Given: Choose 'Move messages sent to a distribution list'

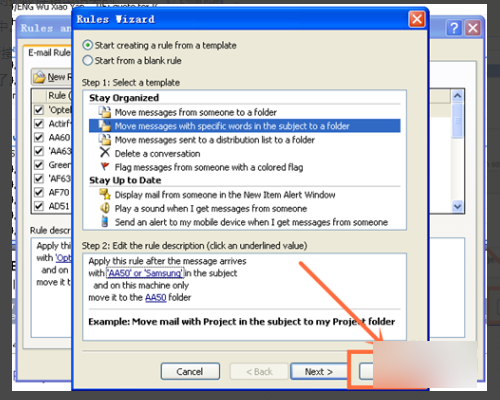Looking at the screenshot, I should click(215, 140).
